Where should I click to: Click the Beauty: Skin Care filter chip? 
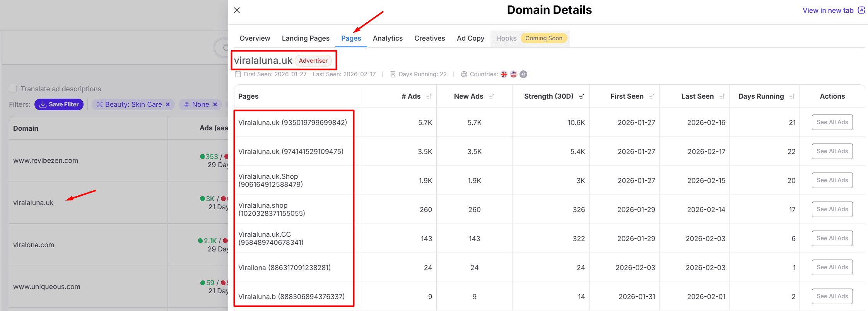point(133,104)
